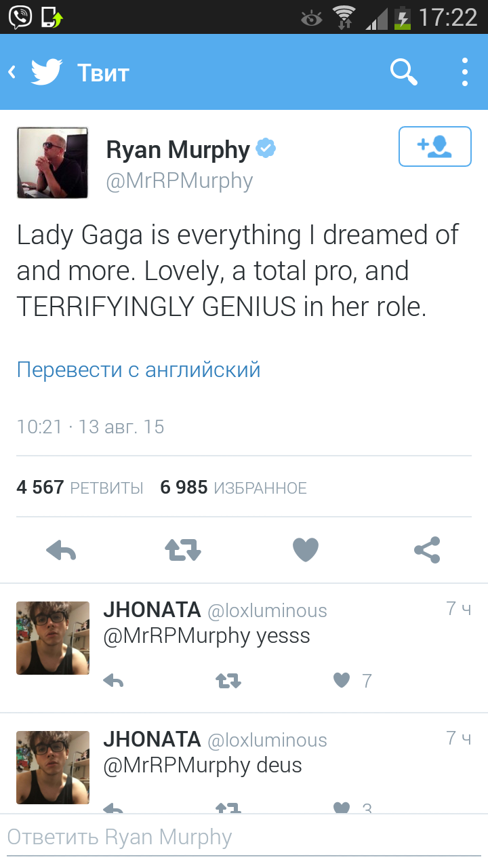
Task: Tap the search magnifier icon
Action: [404, 72]
